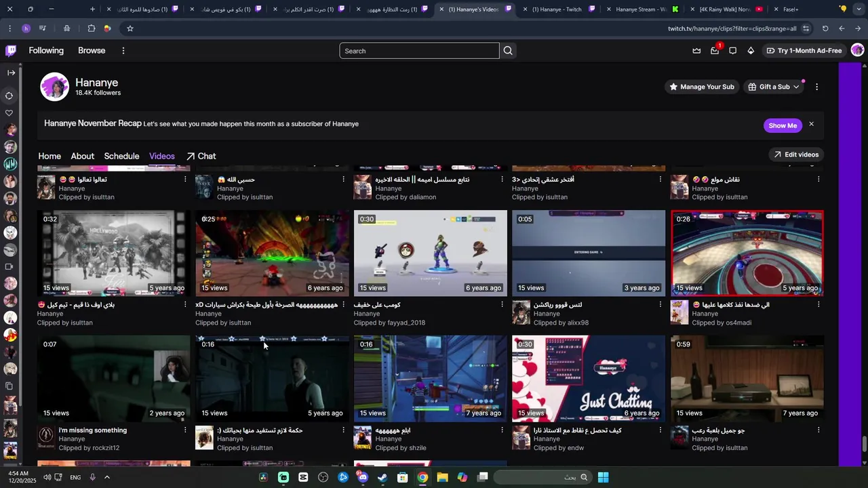Play the red-outlined 0:26 arena clip
The height and width of the screenshot is (488, 868).
(x=747, y=253)
